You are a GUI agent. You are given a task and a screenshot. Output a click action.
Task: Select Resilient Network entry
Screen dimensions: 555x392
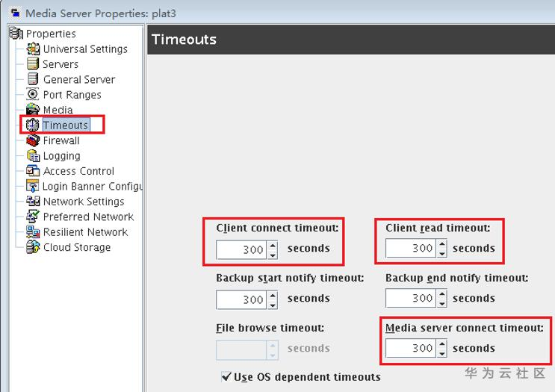(85, 232)
